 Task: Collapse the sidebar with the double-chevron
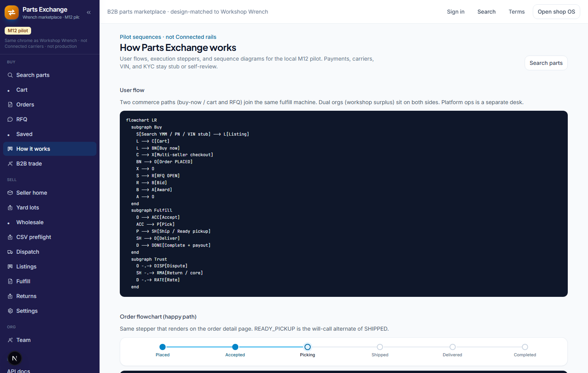[x=89, y=12]
